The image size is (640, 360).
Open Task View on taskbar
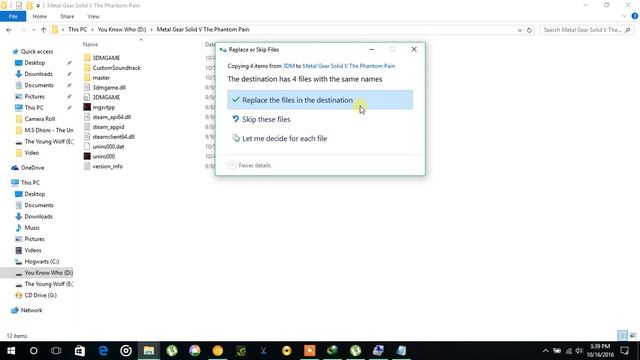56,351
